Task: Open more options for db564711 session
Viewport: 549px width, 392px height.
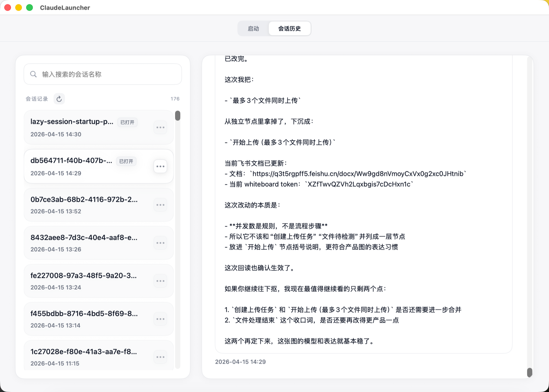Action: (x=160, y=166)
